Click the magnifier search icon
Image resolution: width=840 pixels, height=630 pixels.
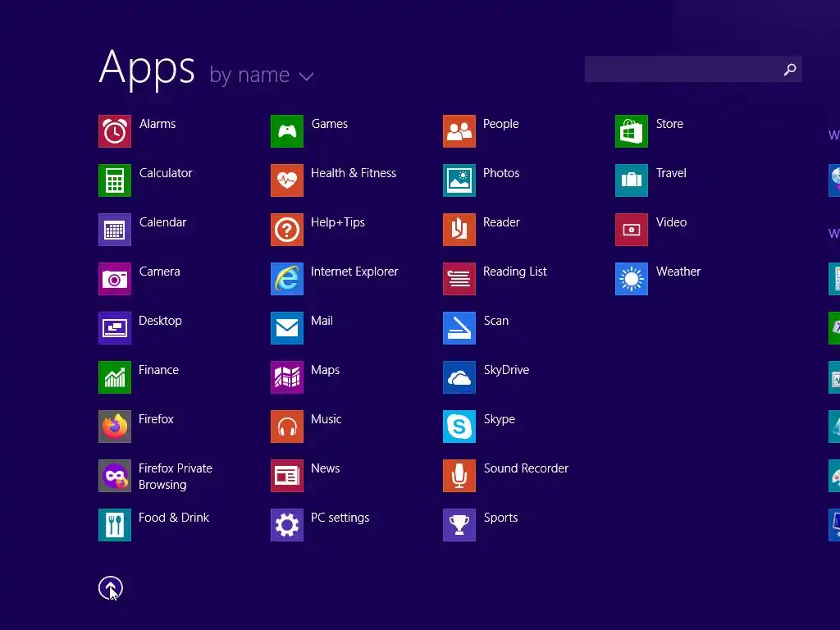(790, 70)
